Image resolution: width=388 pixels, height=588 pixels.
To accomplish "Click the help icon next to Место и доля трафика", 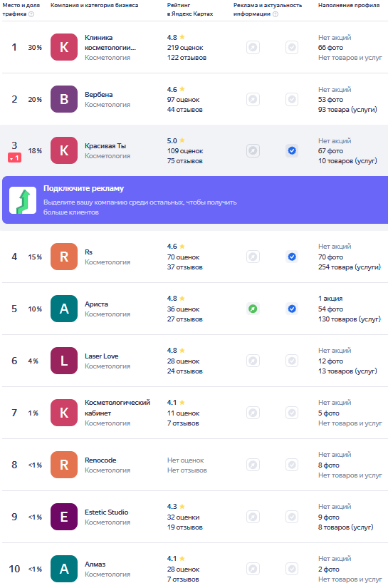I will pyautogui.click(x=31, y=14).
